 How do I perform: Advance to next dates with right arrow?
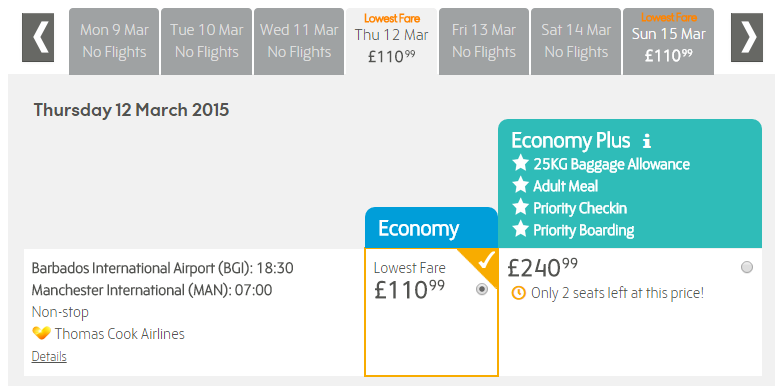[x=747, y=38]
